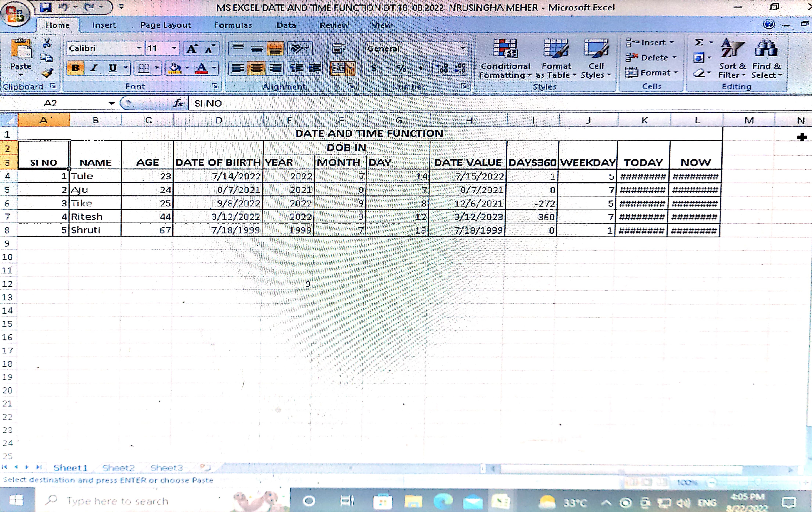Screen dimensions: 812x512
Task: Expand the Calibri font name dropdown
Action: point(139,48)
